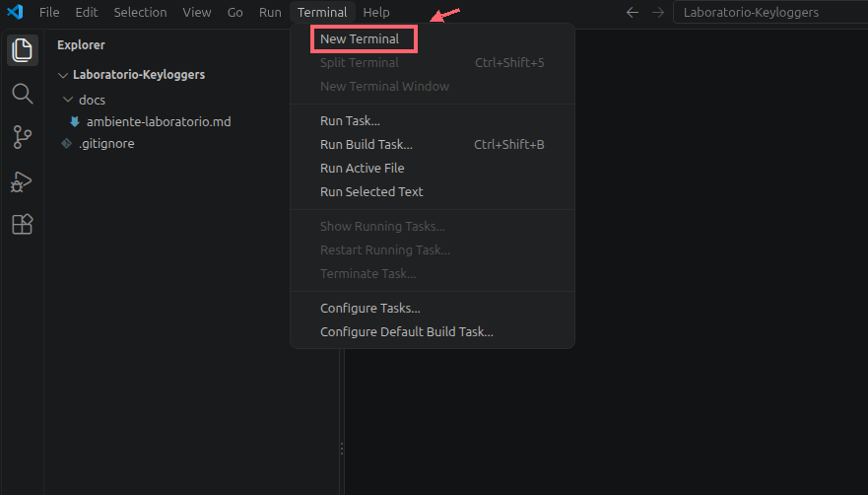Click the Go Forward arrow in the title bar

(657, 12)
